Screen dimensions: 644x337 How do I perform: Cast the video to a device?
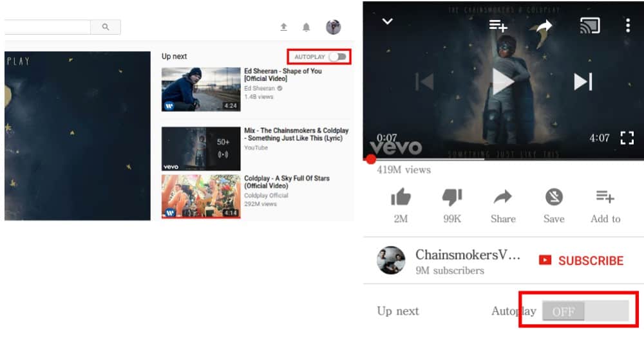(590, 26)
